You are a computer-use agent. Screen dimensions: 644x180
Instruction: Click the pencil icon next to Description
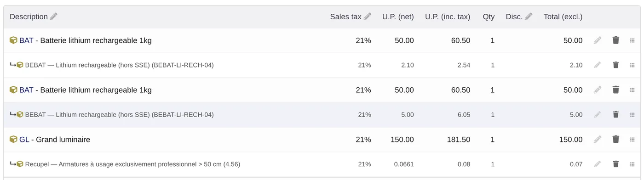tap(54, 17)
